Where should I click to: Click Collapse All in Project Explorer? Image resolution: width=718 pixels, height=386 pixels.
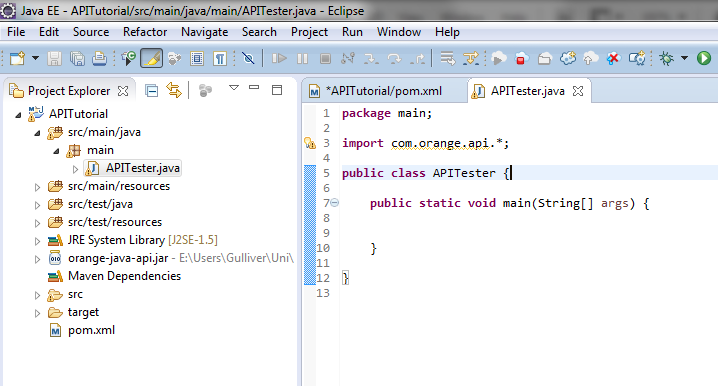pyautogui.click(x=152, y=91)
